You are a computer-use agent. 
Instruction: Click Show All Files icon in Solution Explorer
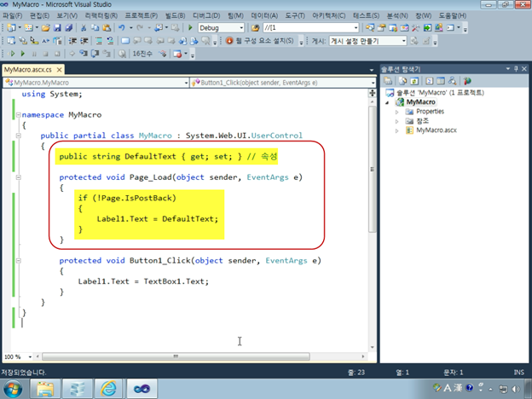[x=402, y=81]
